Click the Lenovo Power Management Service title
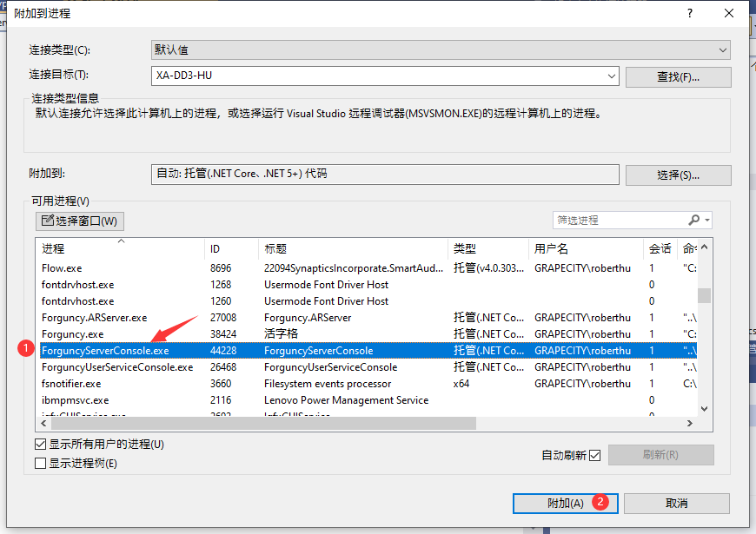The height and width of the screenshot is (534, 756). tap(346, 400)
